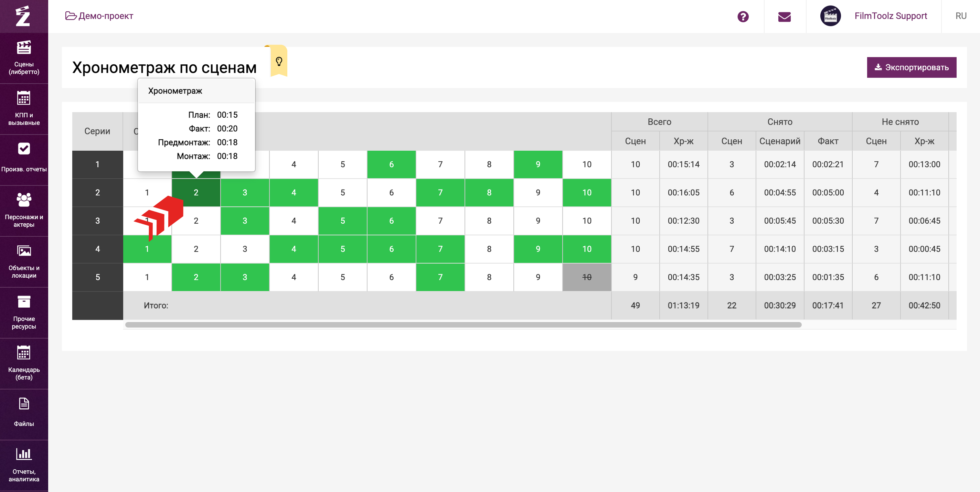Open Сцены (либретто) sidebar section
Viewport: 980px width, 492px height.
coord(24,57)
